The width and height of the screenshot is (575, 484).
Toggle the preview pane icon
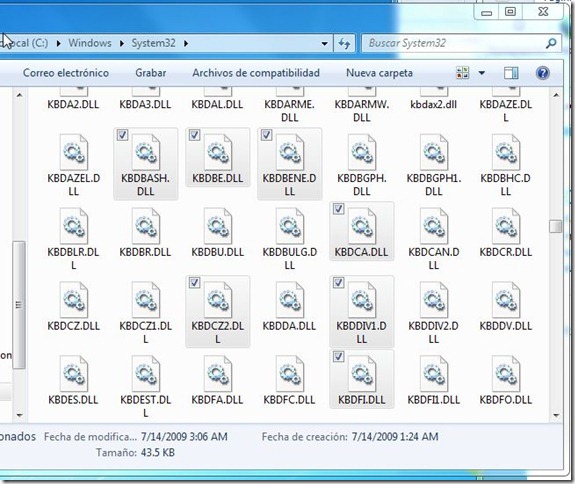coord(511,73)
